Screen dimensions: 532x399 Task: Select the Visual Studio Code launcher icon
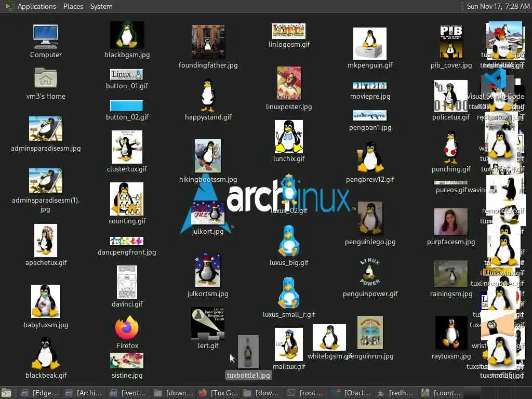(496, 79)
